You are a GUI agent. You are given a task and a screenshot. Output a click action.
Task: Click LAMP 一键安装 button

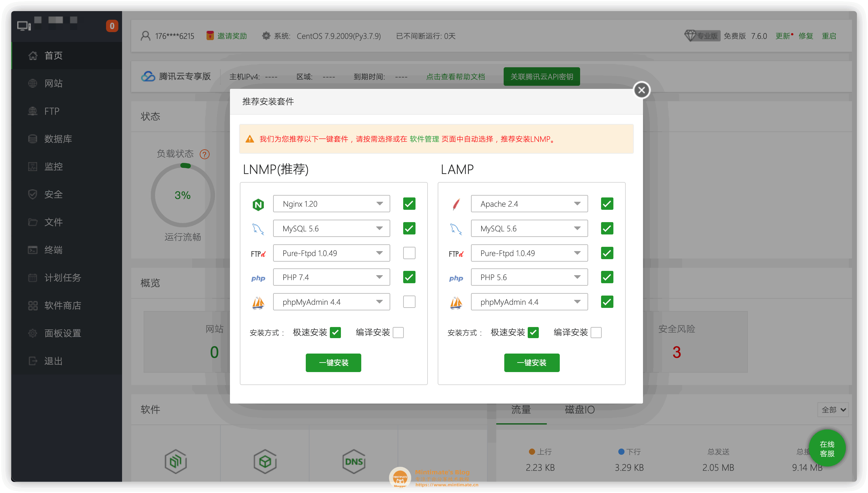[532, 362]
